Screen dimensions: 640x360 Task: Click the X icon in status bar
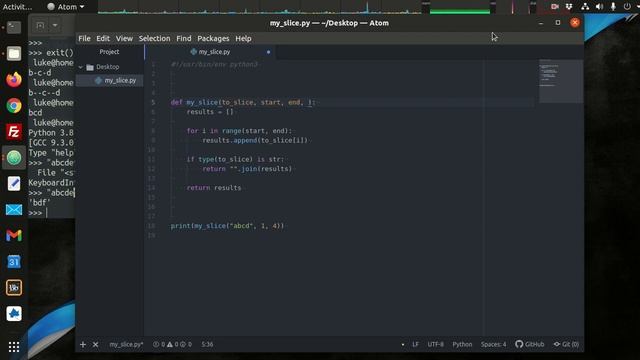[x=96, y=344]
